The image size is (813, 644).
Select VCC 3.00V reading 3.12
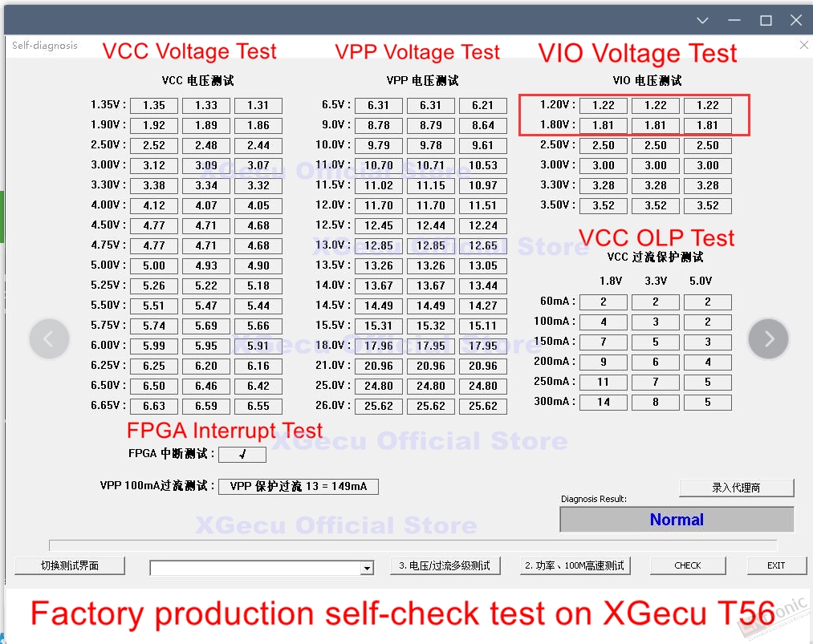click(x=154, y=166)
